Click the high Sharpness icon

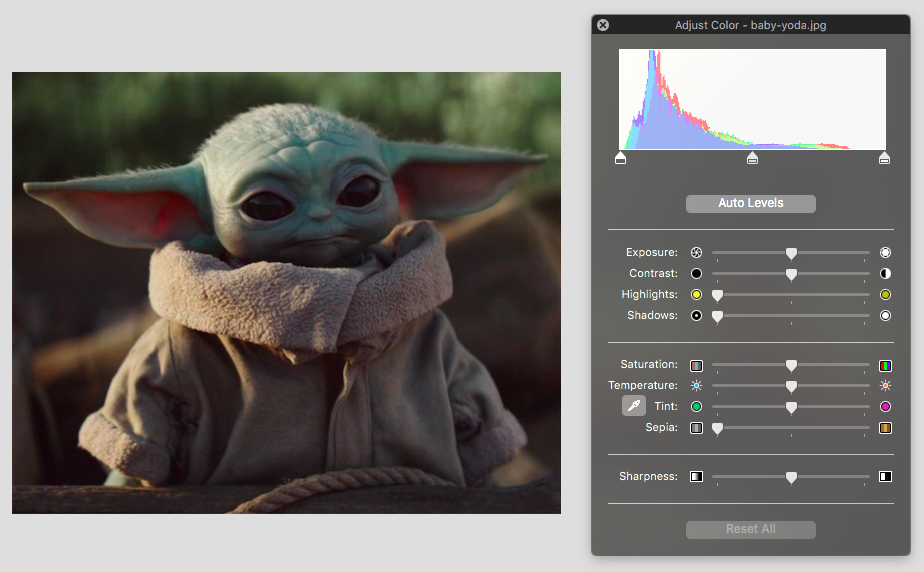[x=885, y=477]
